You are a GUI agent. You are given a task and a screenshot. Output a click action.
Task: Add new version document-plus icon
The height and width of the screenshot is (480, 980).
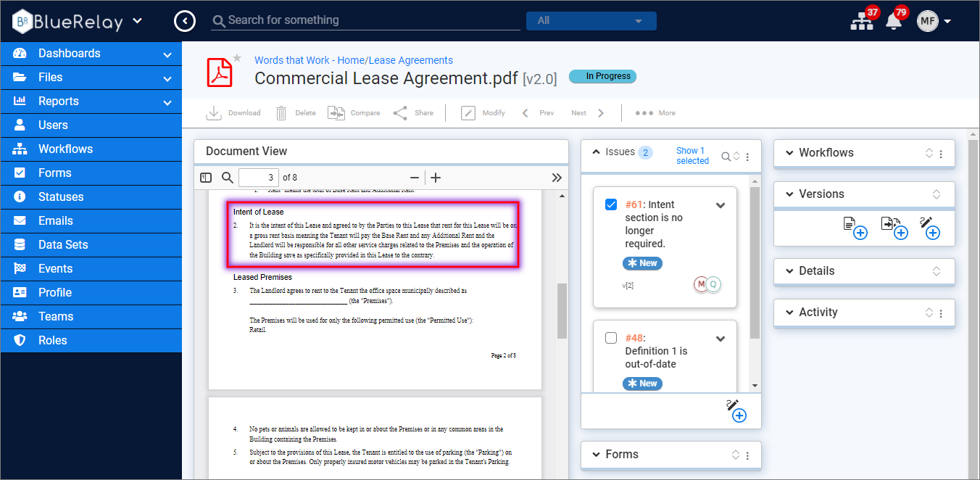[855, 228]
